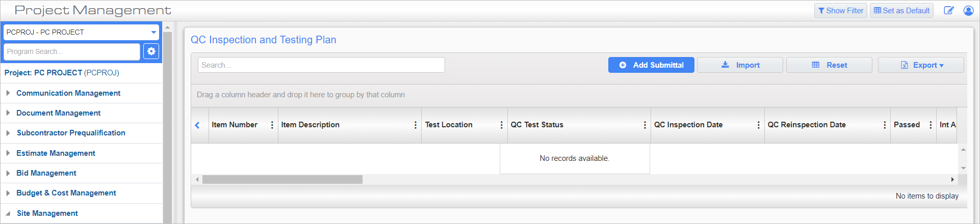Expand Subcontractor Prequalification tree node
This screenshot has width=980, height=224.
click(8, 133)
